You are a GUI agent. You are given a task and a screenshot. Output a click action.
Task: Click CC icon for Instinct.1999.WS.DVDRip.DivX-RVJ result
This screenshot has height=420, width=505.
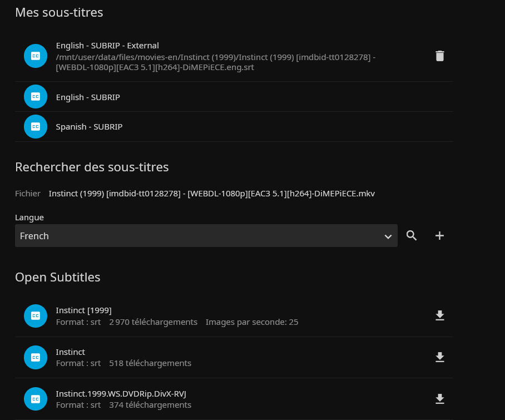(x=36, y=399)
